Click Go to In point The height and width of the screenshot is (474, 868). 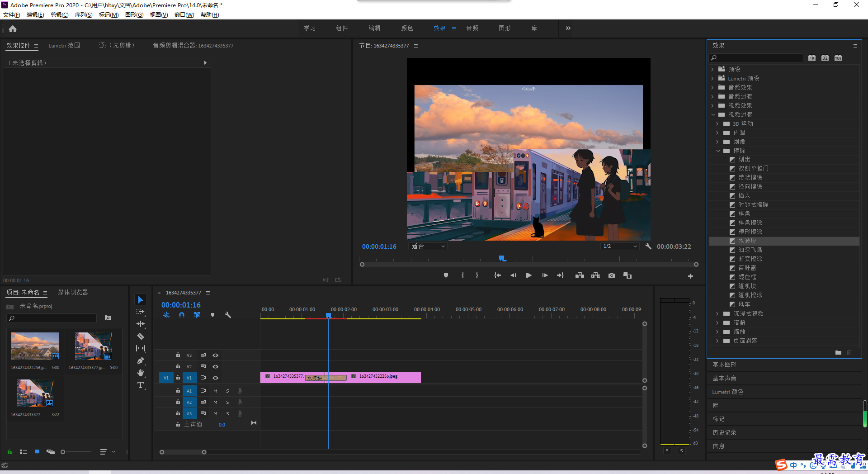click(497, 275)
